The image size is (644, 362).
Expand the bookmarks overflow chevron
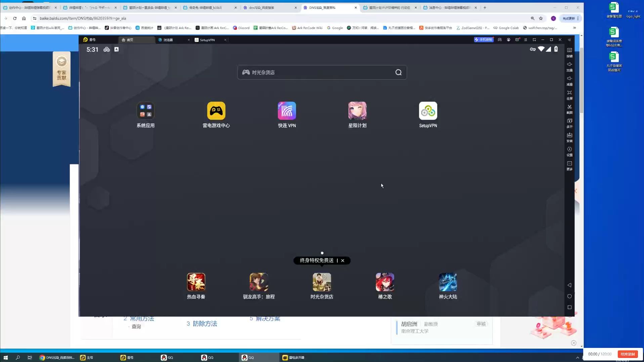point(574,28)
